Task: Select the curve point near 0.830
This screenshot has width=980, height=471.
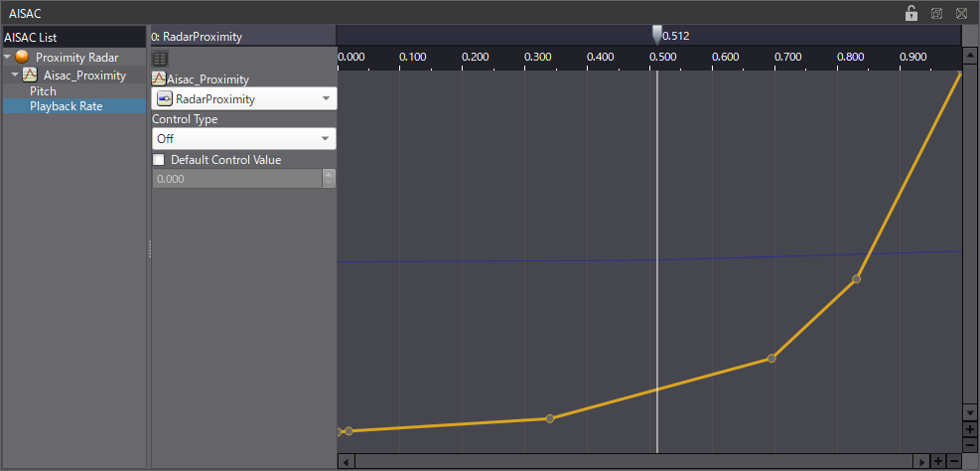Action: (856, 279)
